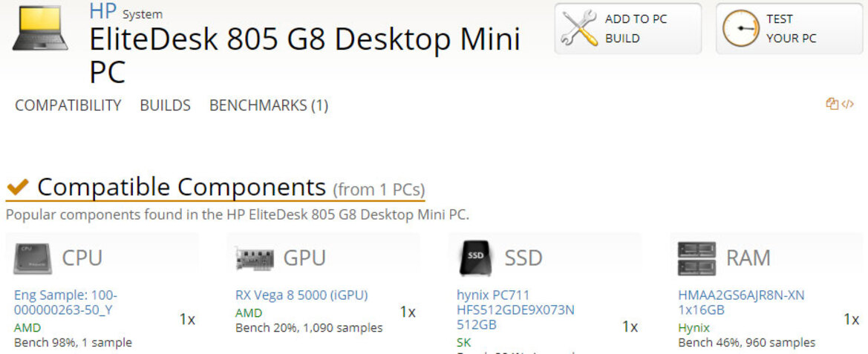
Task: Click the RAM memory modules icon
Action: click(696, 258)
